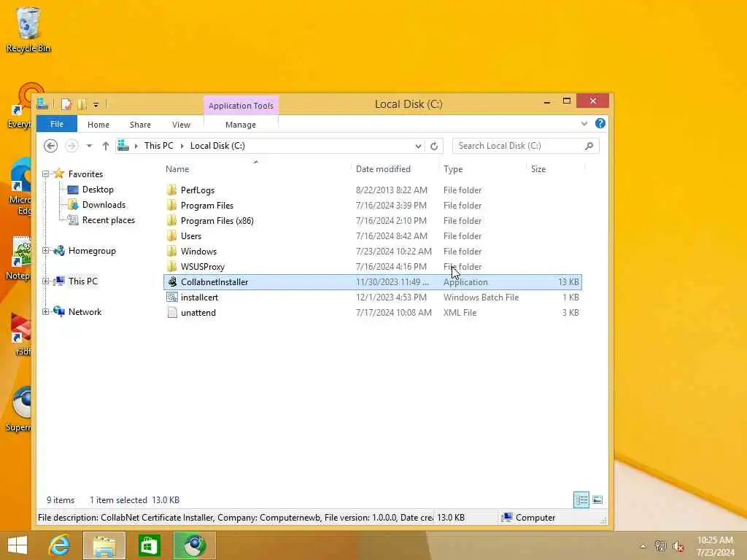Open the Help question mark icon

click(600, 123)
